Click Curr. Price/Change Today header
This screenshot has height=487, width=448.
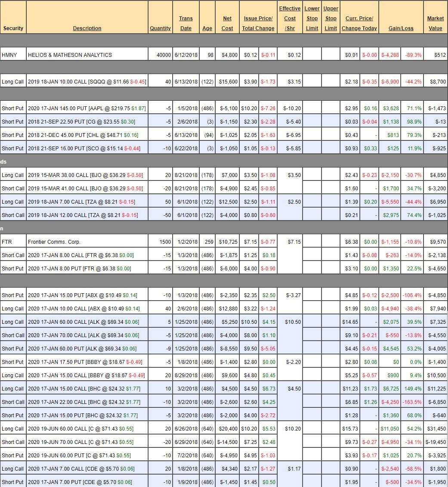(x=359, y=23)
